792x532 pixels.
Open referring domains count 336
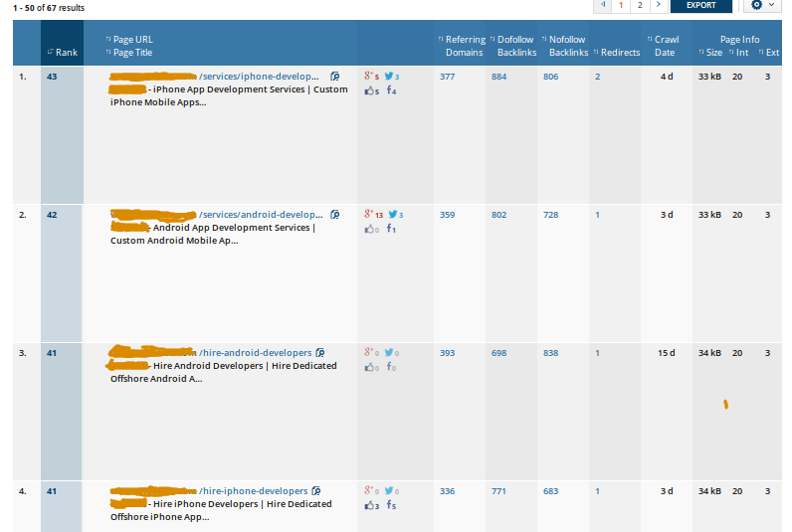447,491
